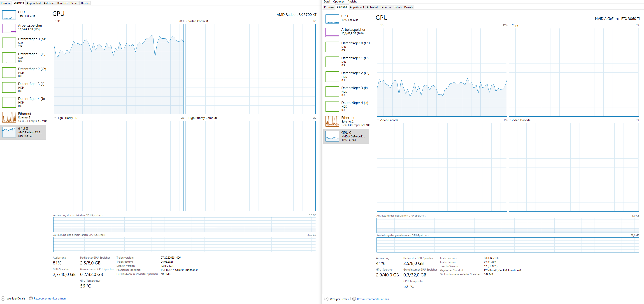Select Arbeitsspeicher graph in right window
Viewport: 644px width, 304px height.
[332, 33]
